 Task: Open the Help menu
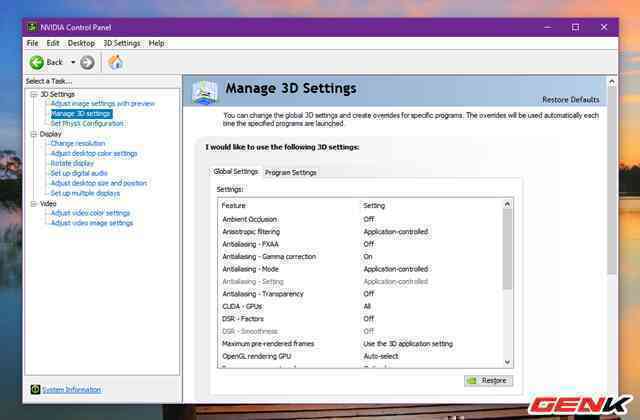[156, 43]
